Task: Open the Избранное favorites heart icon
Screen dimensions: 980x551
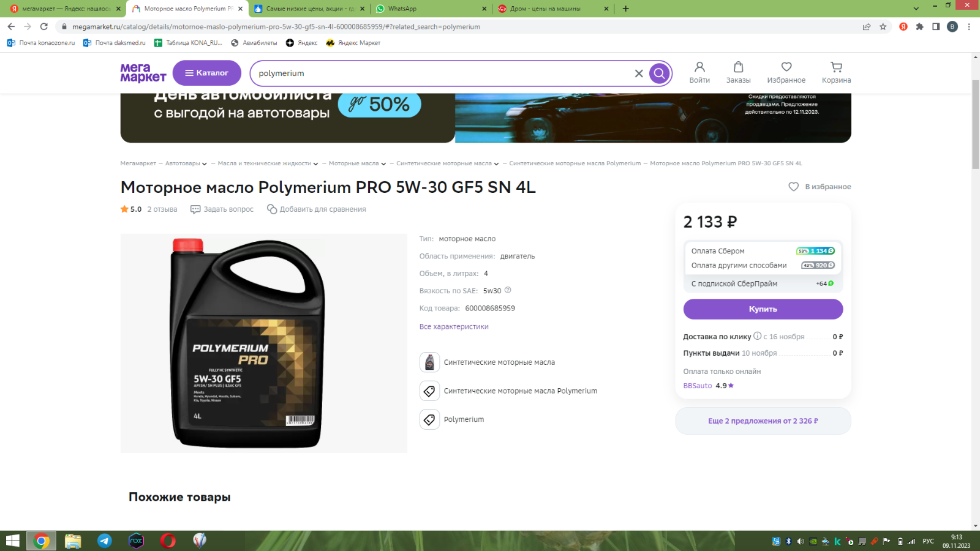Action: (x=786, y=72)
